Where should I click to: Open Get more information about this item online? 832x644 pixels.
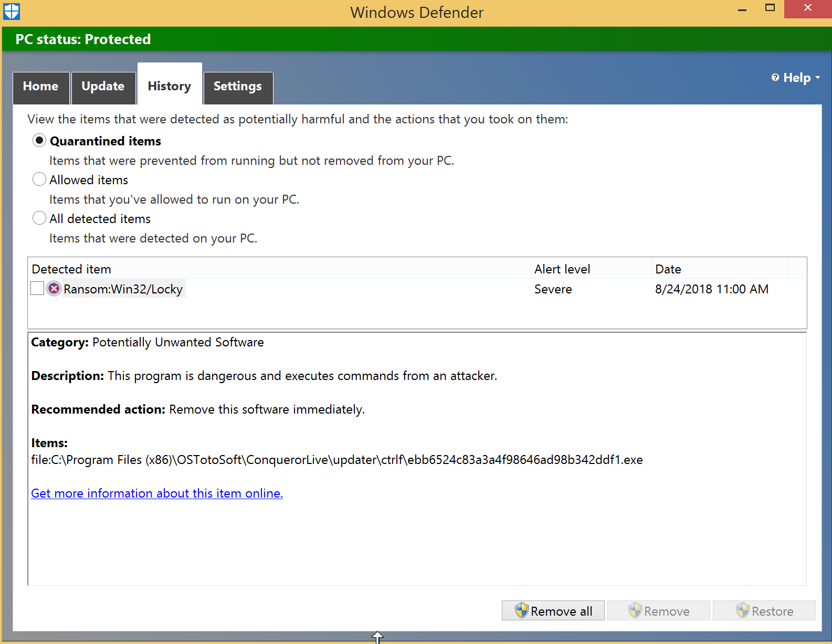157,493
